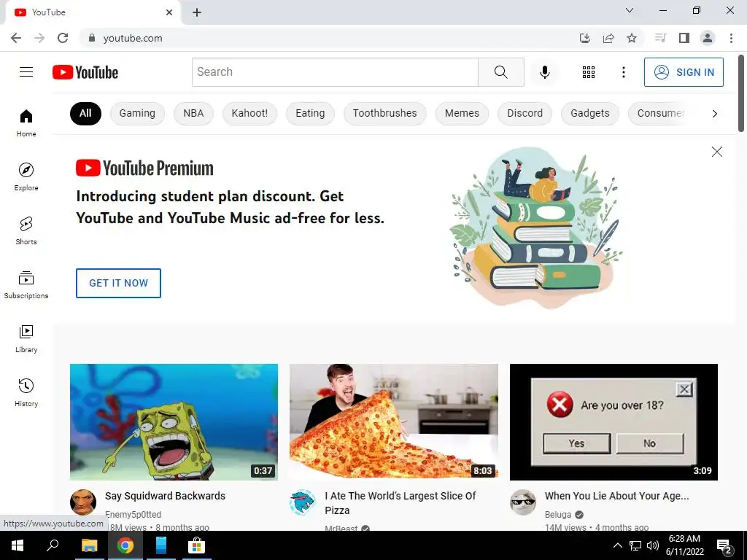Open Chrome profile avatar

(x=708, y=38)
